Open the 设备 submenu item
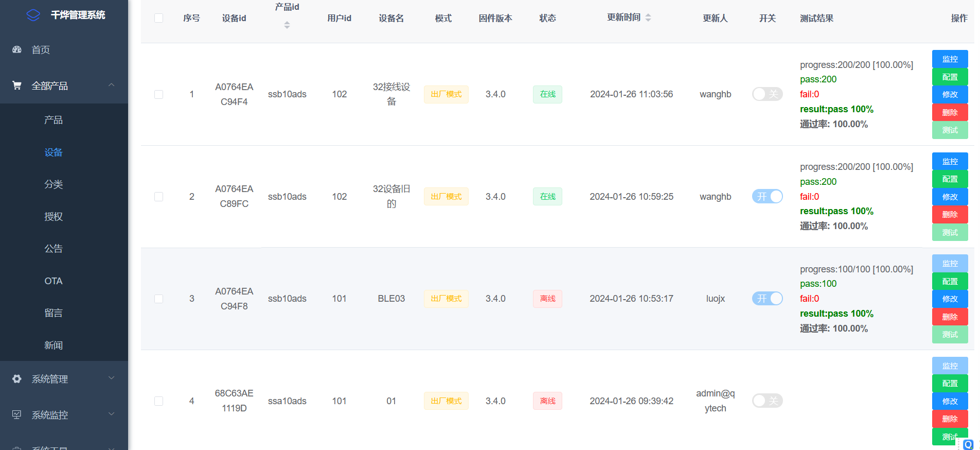This screenshot has width=980, height=450. click(54, 152)
